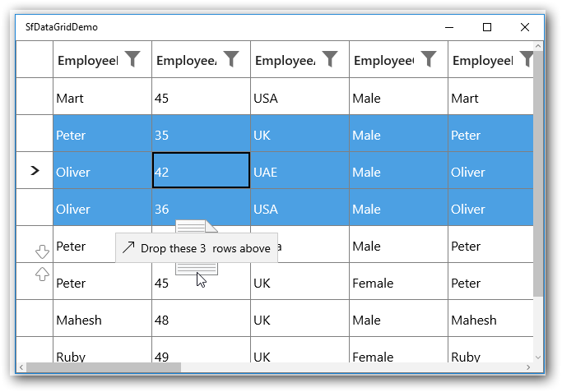
Task: Select age cell 36
Action: (201, 207)
